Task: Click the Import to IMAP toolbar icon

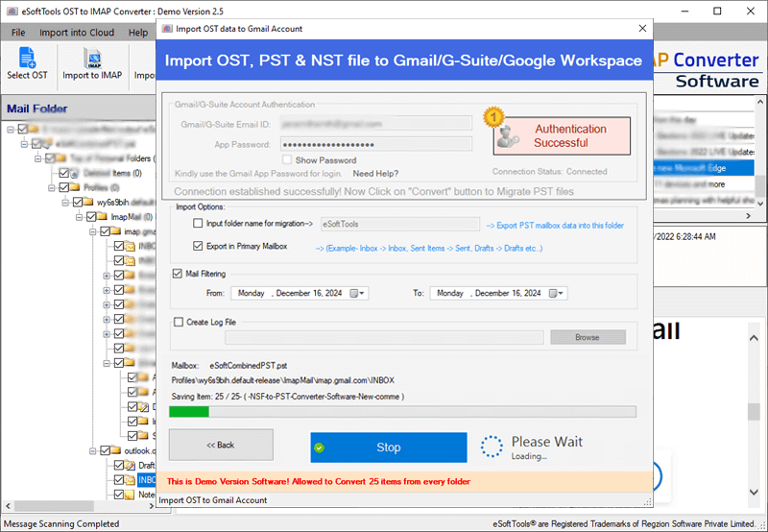Action: coord(92,59)
